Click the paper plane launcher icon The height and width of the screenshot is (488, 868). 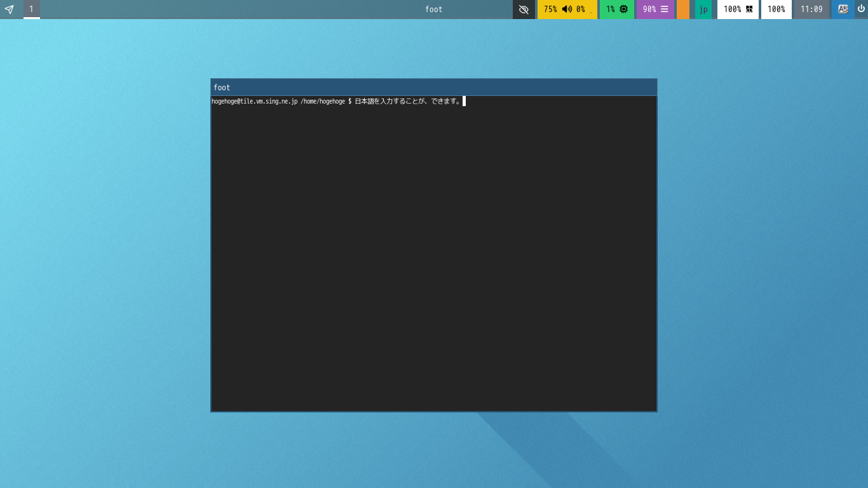(9, 10)
